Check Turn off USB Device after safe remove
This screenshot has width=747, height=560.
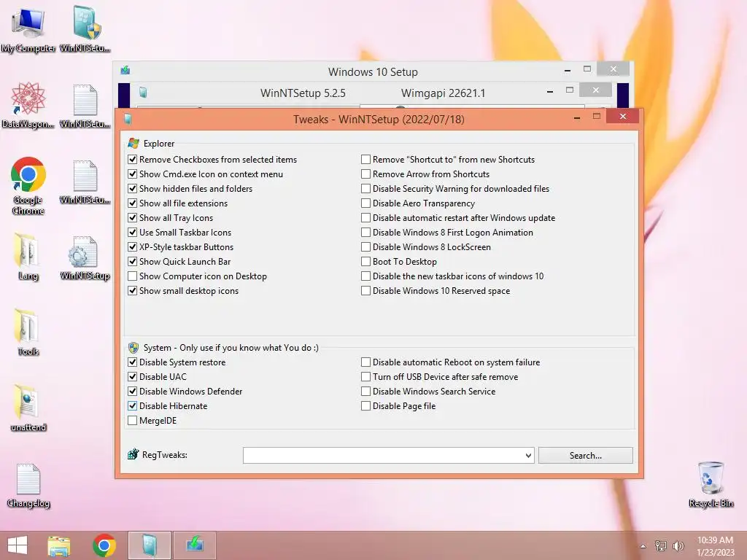(366, 377)
